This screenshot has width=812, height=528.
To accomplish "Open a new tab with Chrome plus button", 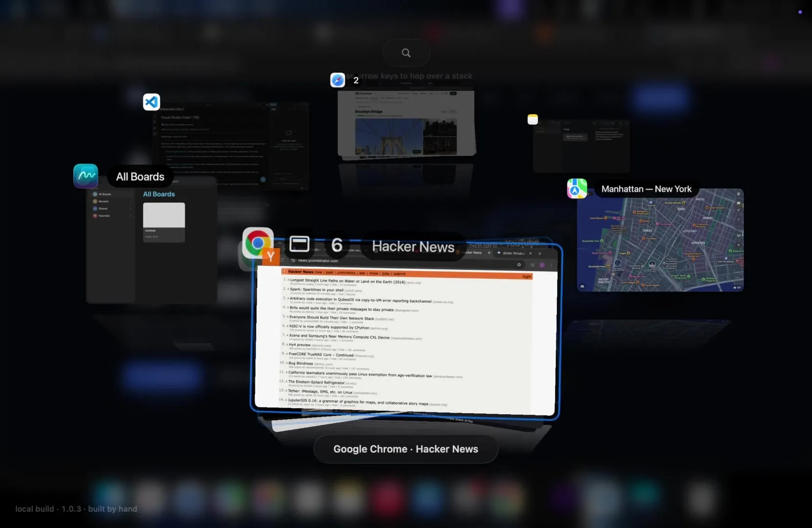I will point(540,253).
